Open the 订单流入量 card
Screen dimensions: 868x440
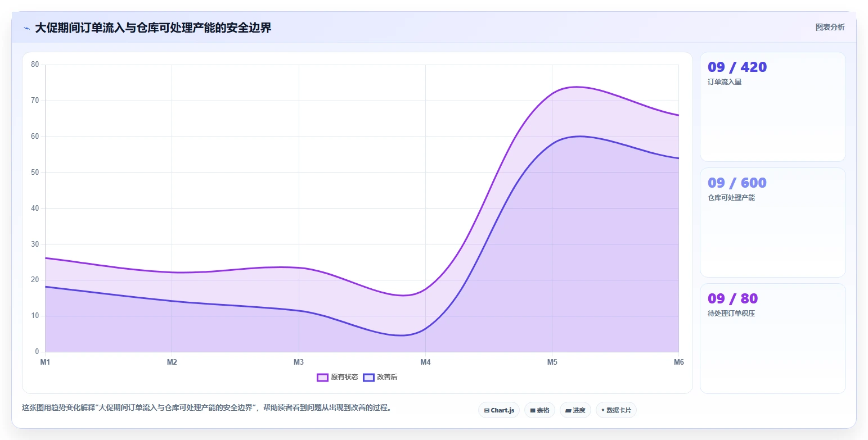pos(772,107)
